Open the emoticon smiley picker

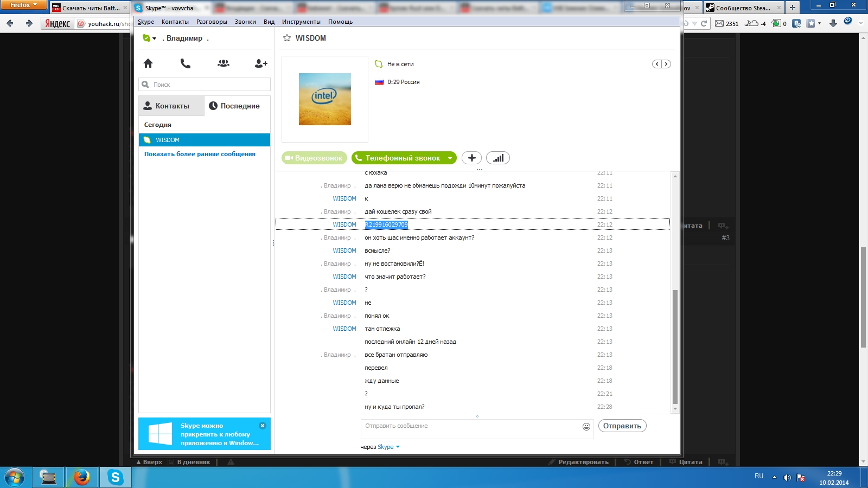(586, 427)
